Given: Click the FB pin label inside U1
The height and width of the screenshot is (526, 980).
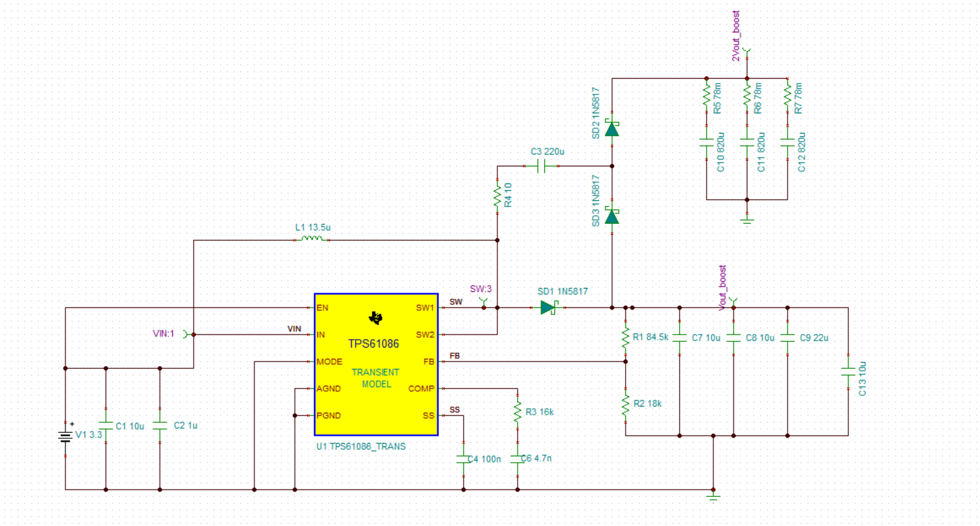Looking at the screenshot, I should 429,361.
